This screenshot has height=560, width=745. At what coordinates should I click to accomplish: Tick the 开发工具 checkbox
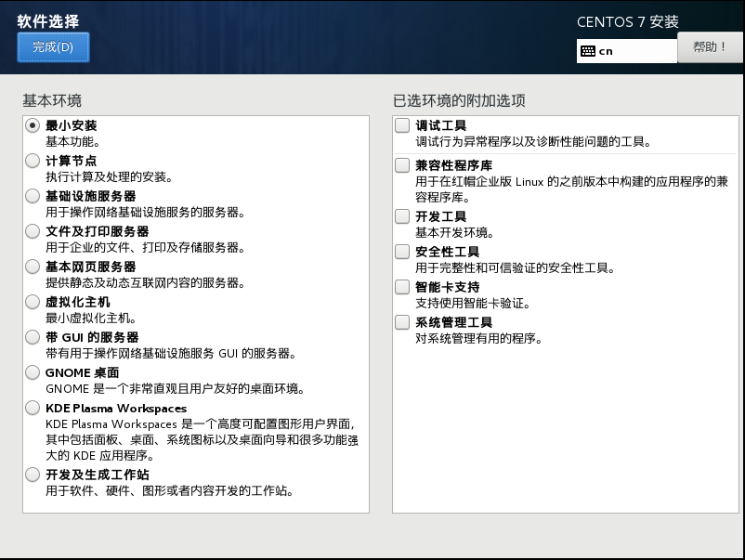pos(402,216)
